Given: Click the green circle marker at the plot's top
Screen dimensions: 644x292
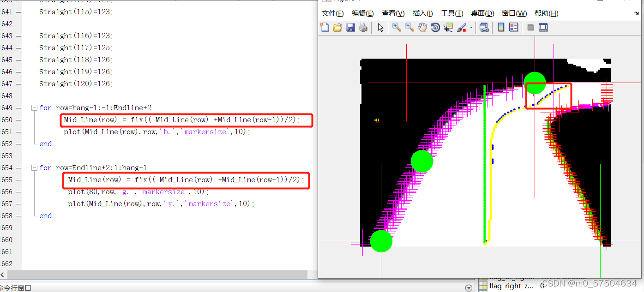Looking at the screenshot, I should [x=535, y=83].
